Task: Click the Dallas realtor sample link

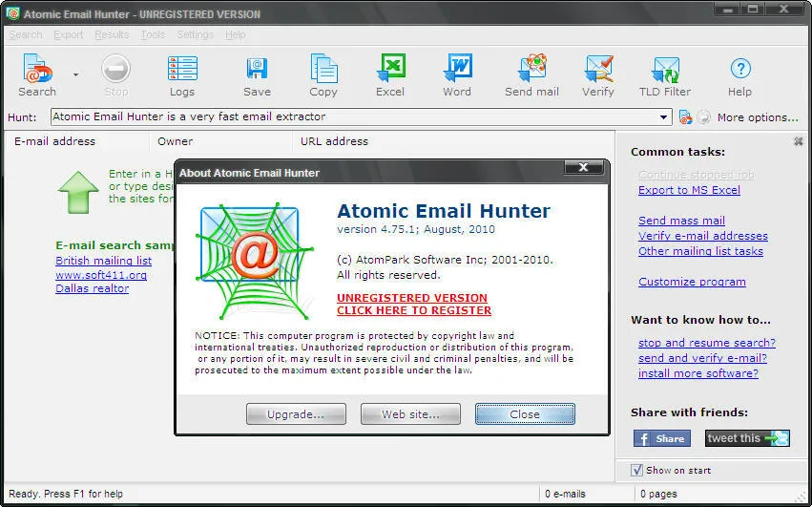Action: coord(93,288)
